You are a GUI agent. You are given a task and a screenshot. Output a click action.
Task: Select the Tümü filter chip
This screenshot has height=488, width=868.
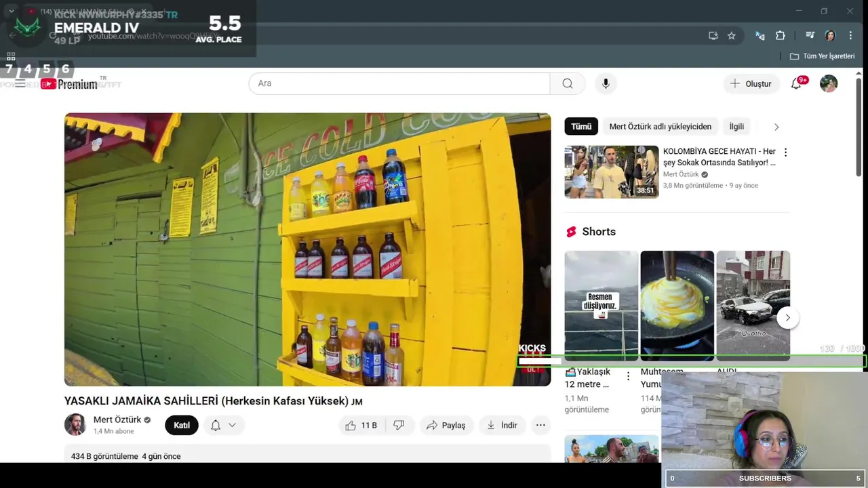pos(581,126)
